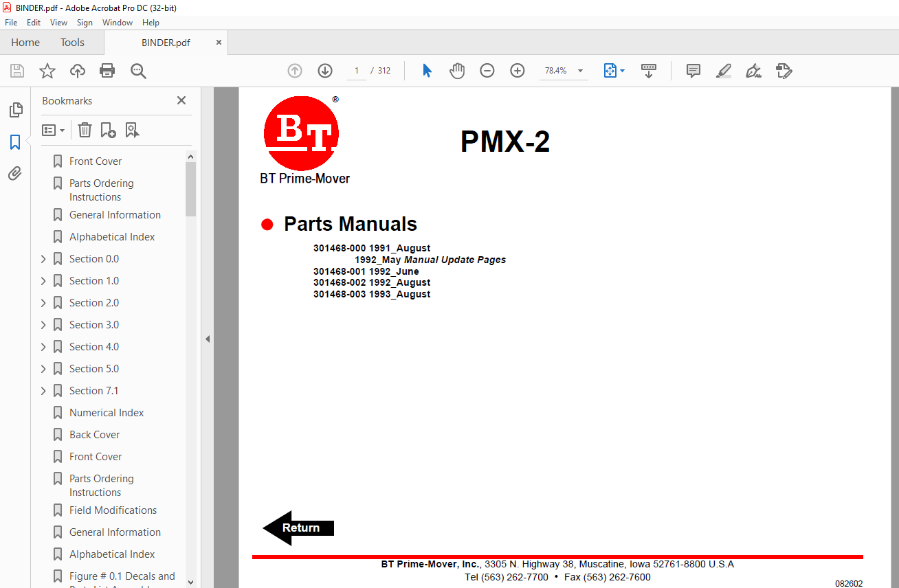The width and height of the screenshot is (899, 588).
Task: Choose the Selection arrow tool
Action: pos(427,71)
